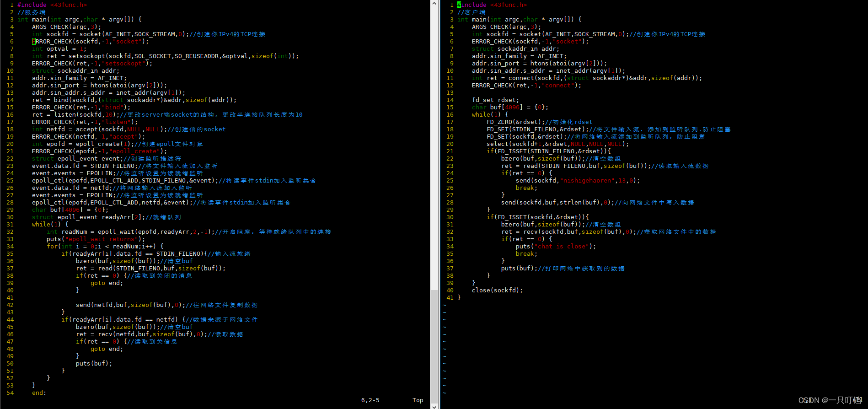Click the 'int optval = 1;' line
Viewport: 868px width, 409px height.
pos(59,48)
